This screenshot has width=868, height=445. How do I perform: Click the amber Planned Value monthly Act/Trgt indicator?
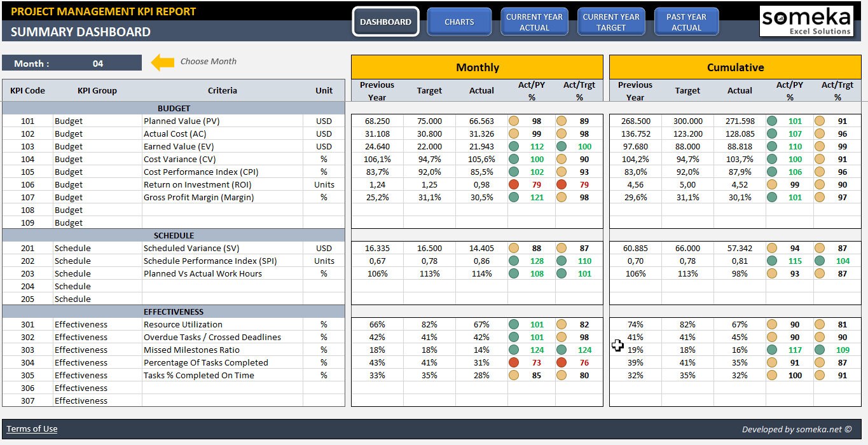(561, 121)
